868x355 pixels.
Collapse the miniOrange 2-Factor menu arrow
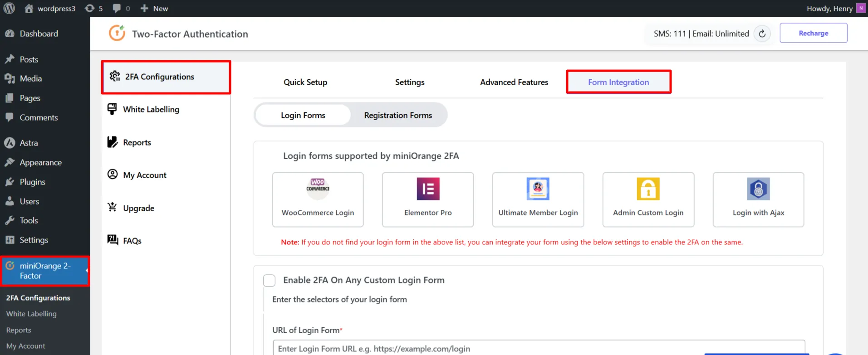click(87, 271)
